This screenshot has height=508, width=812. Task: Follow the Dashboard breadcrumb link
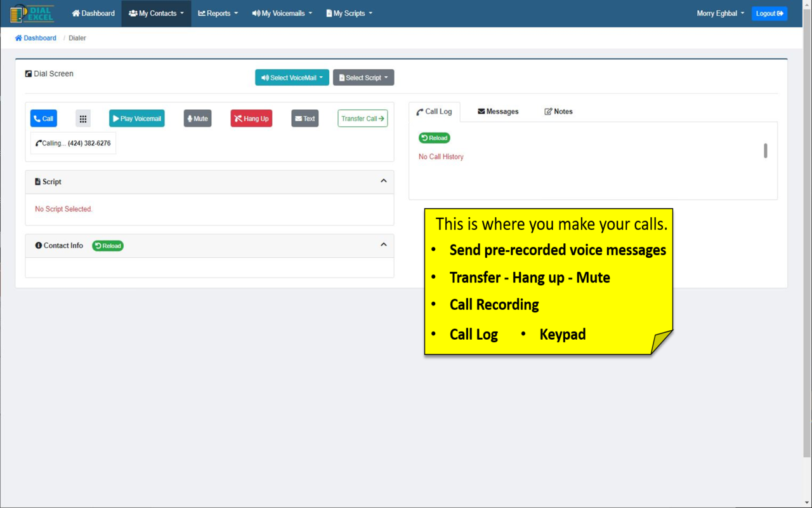tap(36, 38)
